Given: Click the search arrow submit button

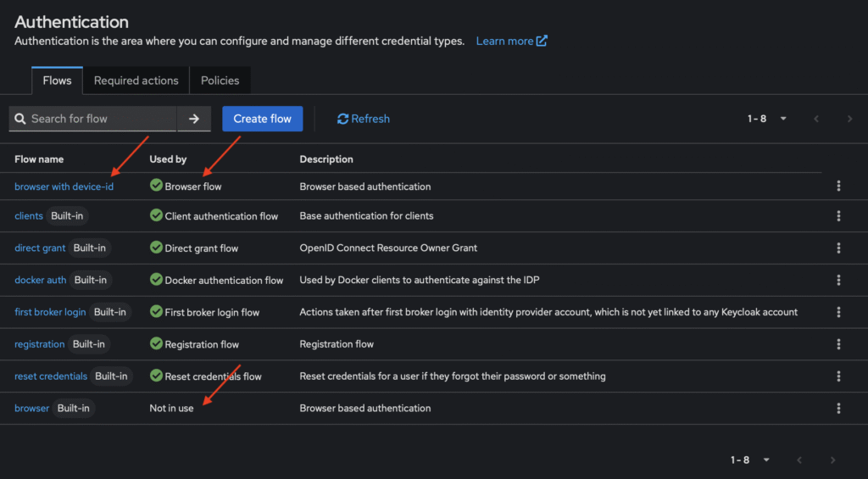Looking at the screenshot, I should 193,119.
